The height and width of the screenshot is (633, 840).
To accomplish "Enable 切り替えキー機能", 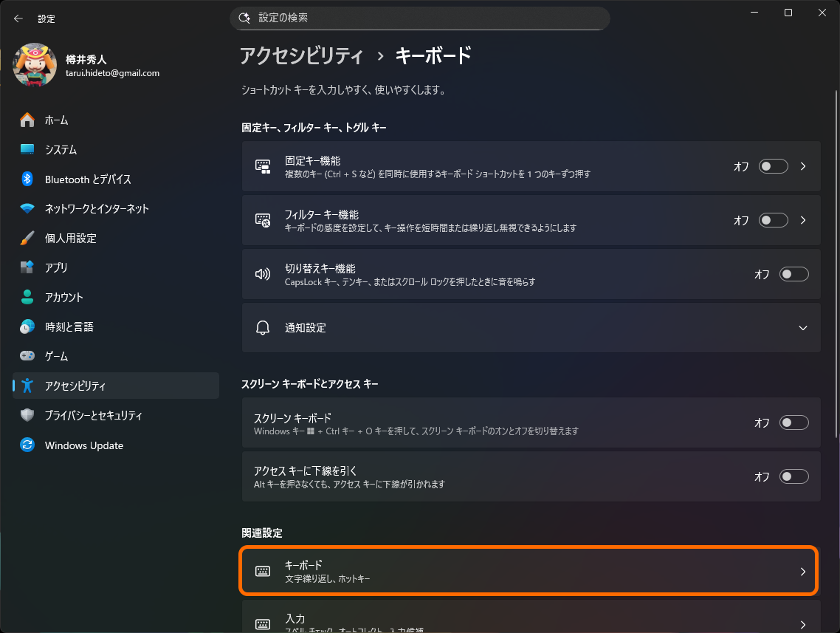I will (x=793, y=274).
